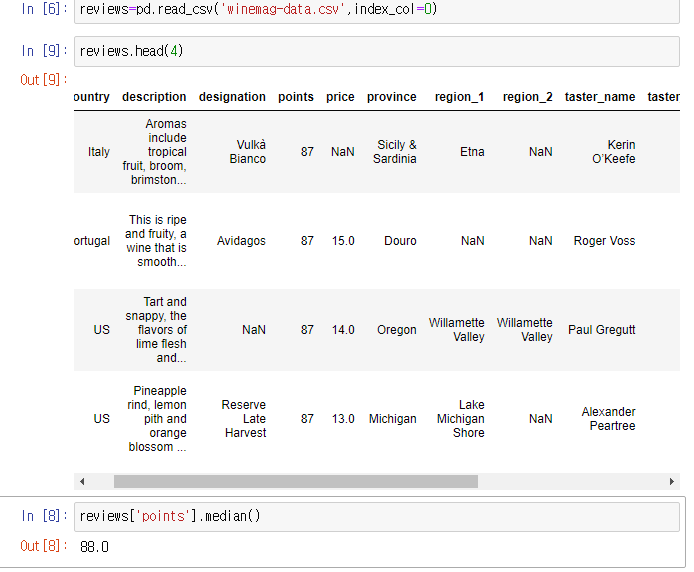The height and width of the screenshot is (572, 694).
Task: Click the 'Reserve Late Harvest' designation cell
Action: (244, 419)
